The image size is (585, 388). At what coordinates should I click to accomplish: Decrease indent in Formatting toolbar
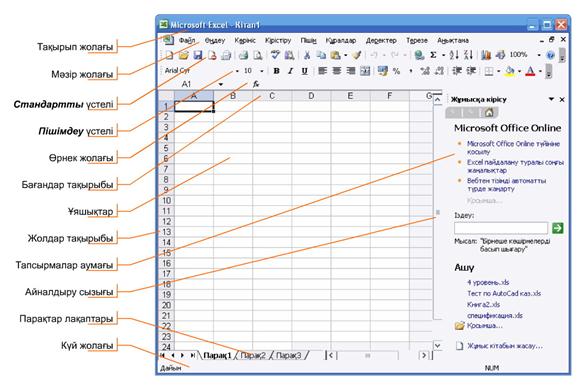(457, 71)
